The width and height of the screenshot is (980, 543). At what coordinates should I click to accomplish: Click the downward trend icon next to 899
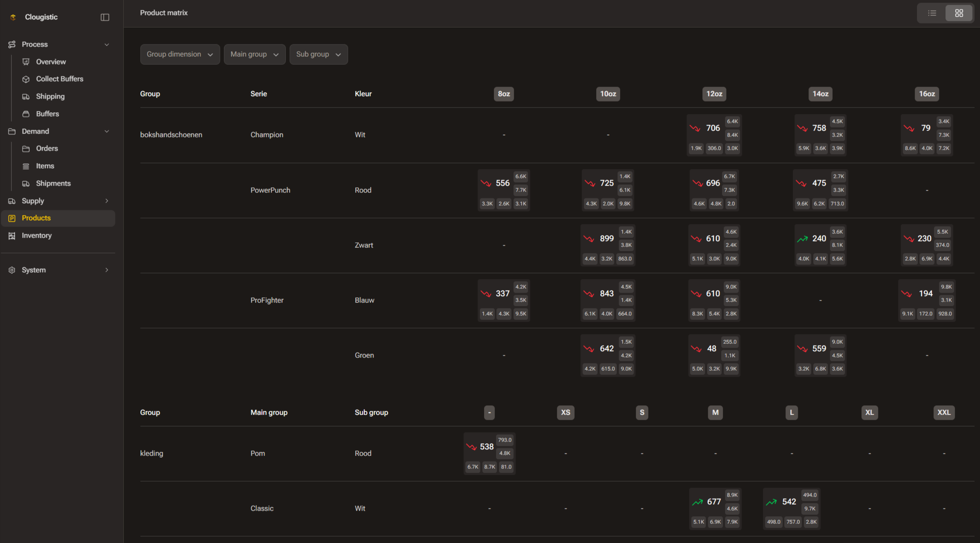[x=589, y=239]
